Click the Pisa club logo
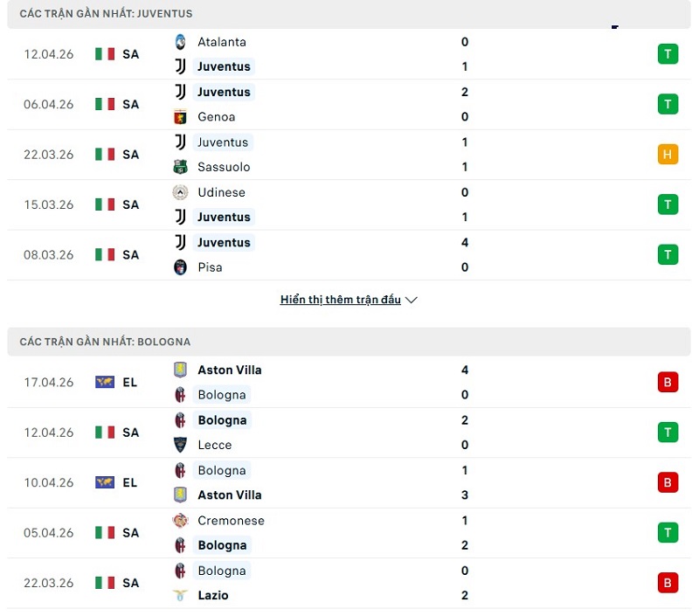The width and height of the screenshot is (699, 616). 181,267
